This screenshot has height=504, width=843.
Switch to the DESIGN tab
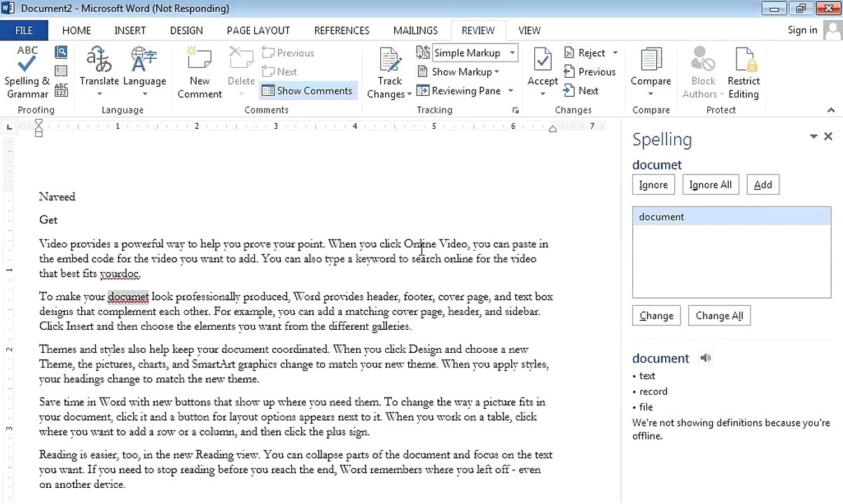[x=186, y=31]
